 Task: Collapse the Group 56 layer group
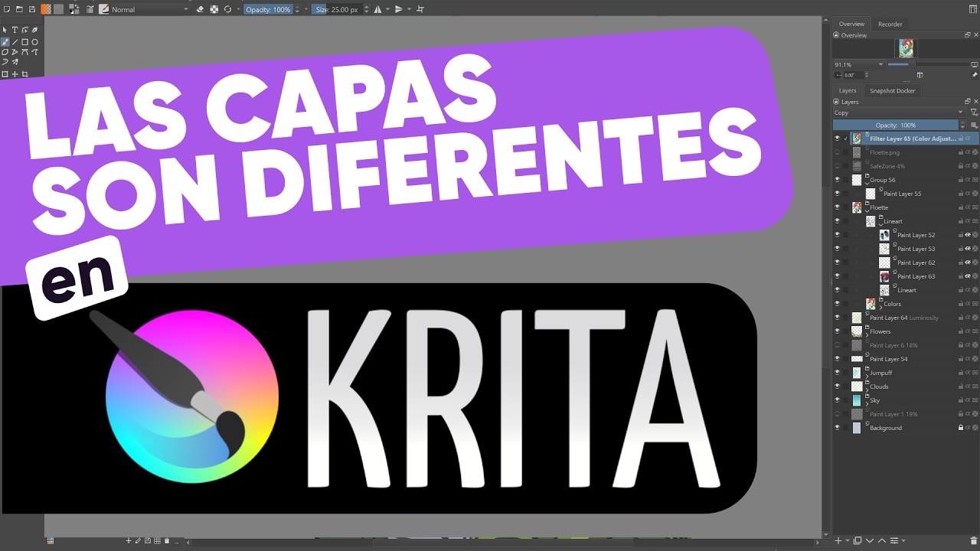[x=867, y=184]
